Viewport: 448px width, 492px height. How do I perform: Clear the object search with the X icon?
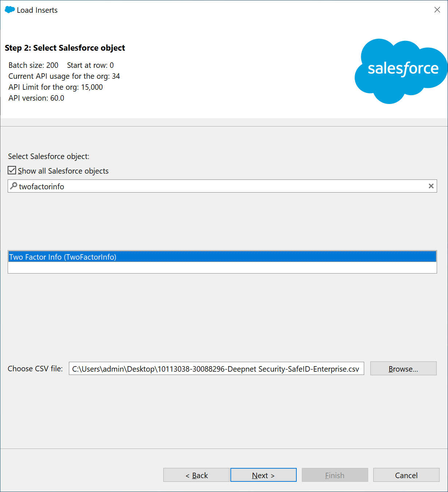(431, 186)
